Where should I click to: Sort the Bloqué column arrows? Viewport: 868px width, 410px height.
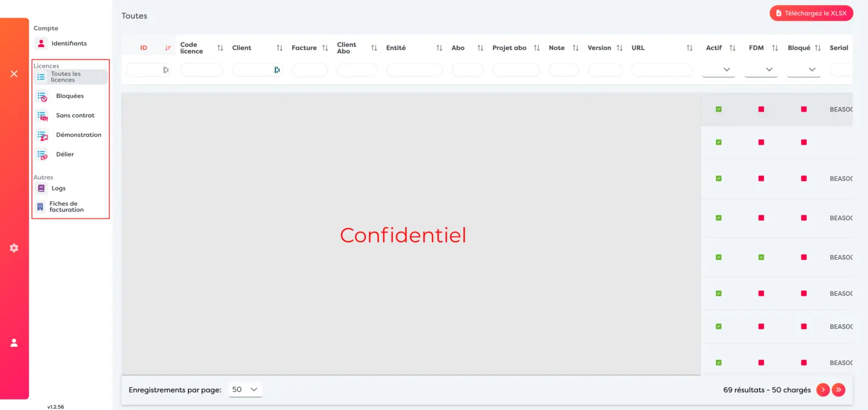[818, 48]
